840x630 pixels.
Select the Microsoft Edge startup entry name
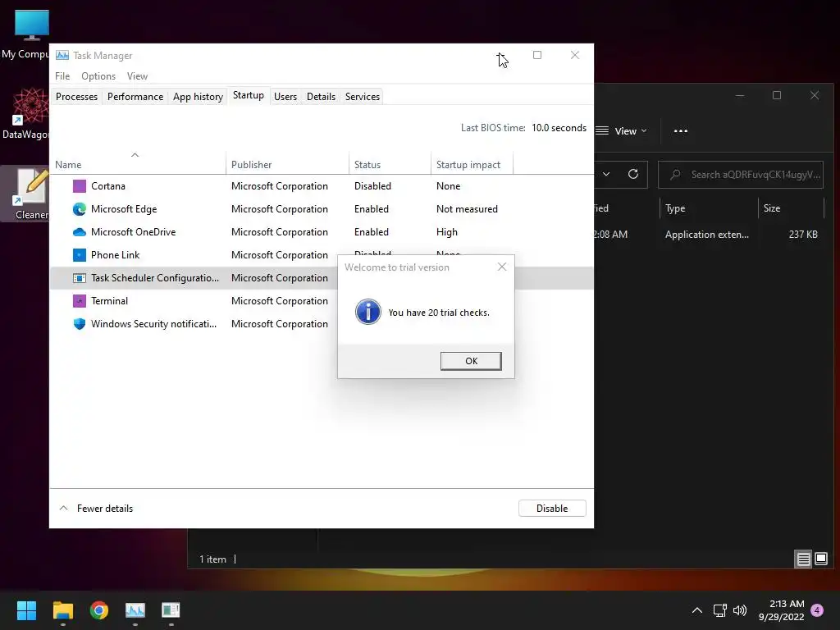point(124,209)
